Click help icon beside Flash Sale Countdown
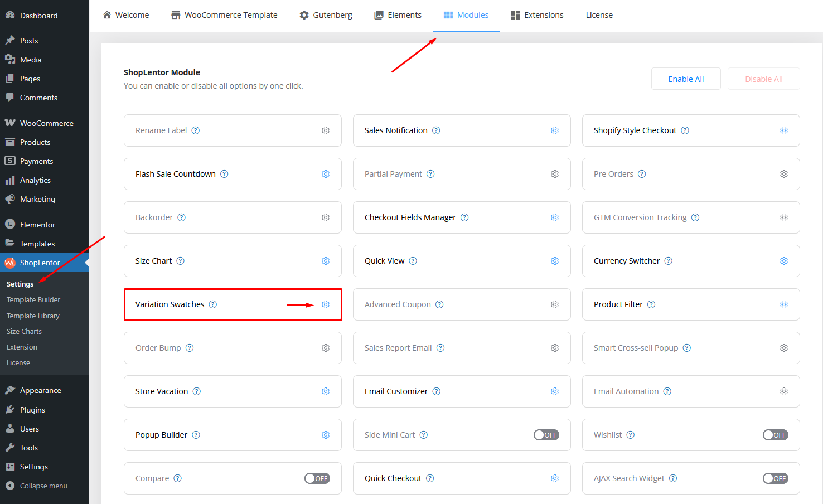The width and height of the screenshot is (823, 504). click(x=224, y=174)
